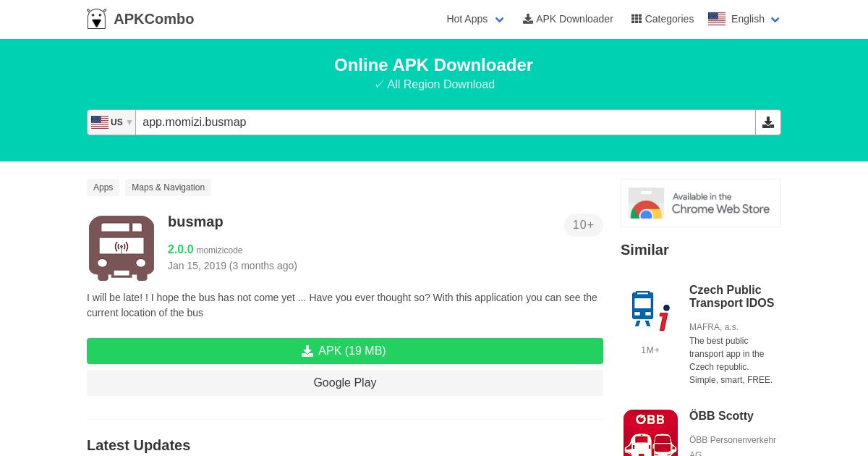Click the All Region Download text
868x456 pixels.
[434, 85]
